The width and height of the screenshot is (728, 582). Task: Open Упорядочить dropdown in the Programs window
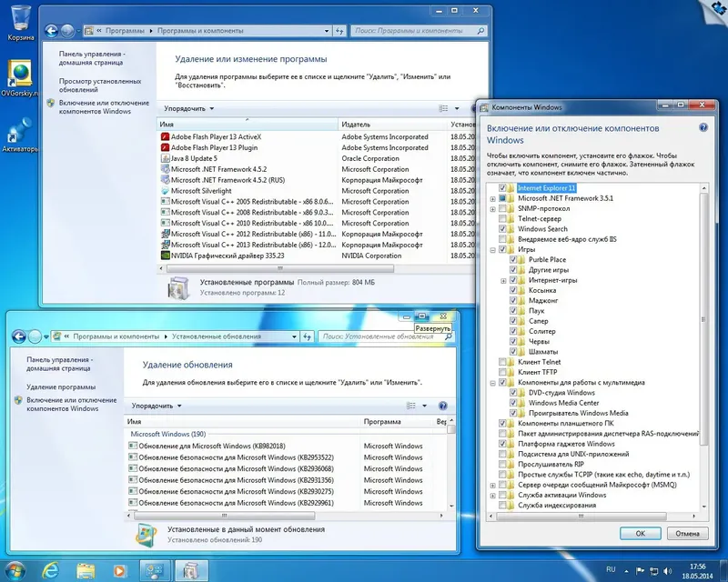[x=189, y=108]
